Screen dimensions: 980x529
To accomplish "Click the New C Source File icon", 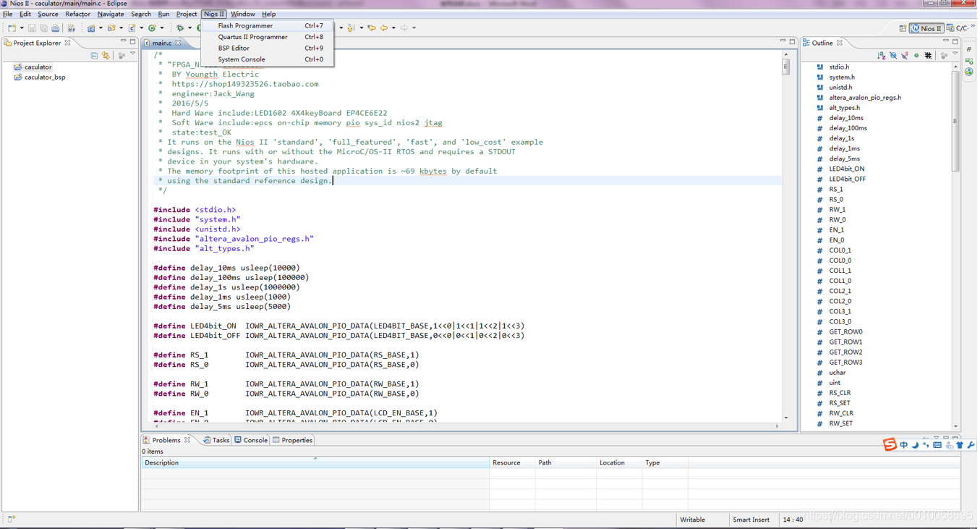I will [132, 28].
